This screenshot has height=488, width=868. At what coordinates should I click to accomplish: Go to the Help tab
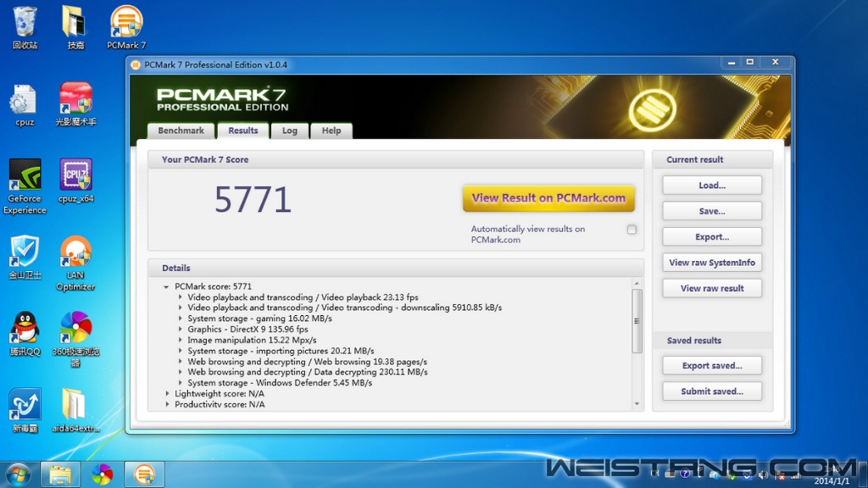point(331,130)
